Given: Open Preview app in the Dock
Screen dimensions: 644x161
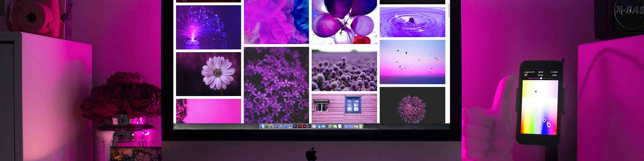Looking at the screenshot, I should click(x=290, y=126).
